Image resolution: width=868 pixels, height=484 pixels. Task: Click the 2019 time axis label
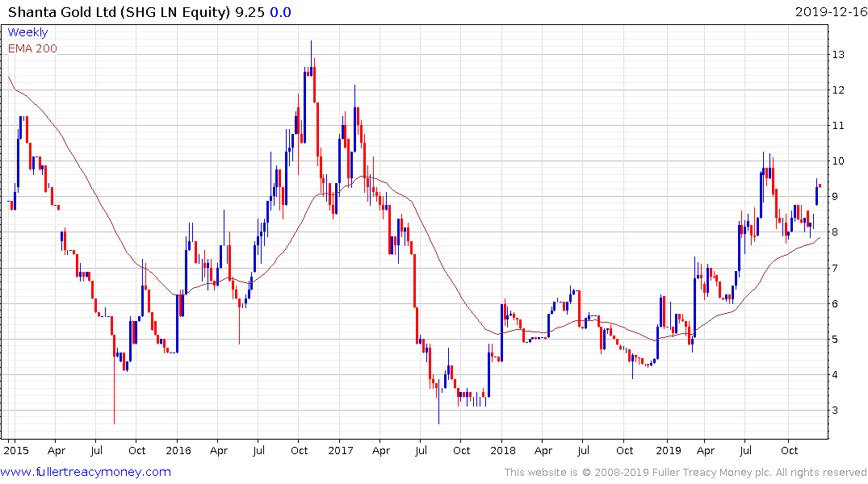tap(669, 450)
